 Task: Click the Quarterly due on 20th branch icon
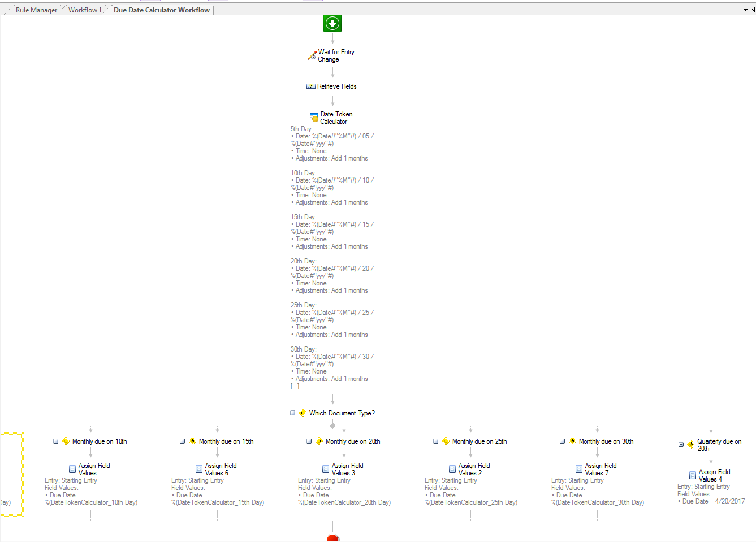point(691,445)
